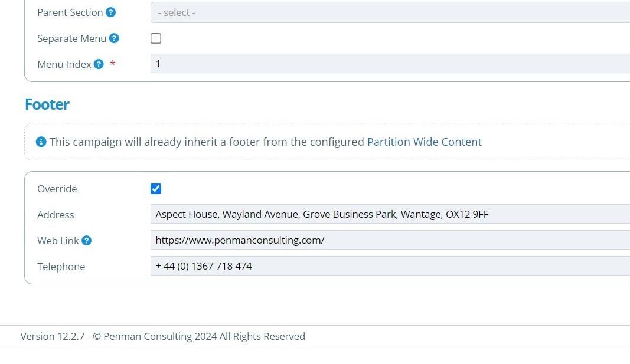Click the Footer section heading
Image resolution: width=630 pixels, height=364 pixels.
pyautogui.click(x=47, y=104)
